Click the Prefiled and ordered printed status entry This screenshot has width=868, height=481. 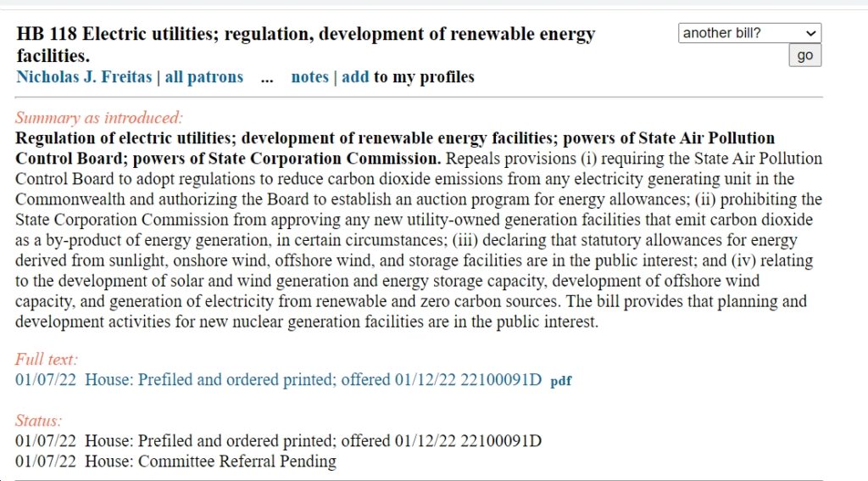278,440
